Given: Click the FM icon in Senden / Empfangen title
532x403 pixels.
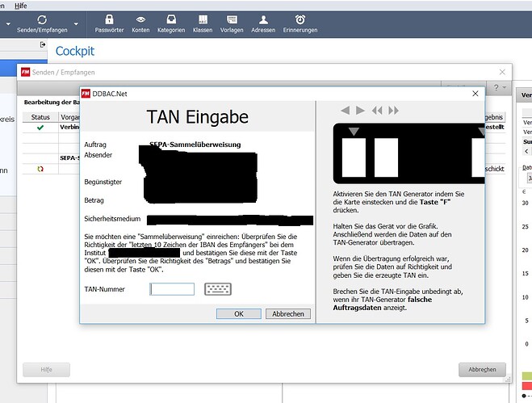Looking at the screenshot, I should click(26, 72).
